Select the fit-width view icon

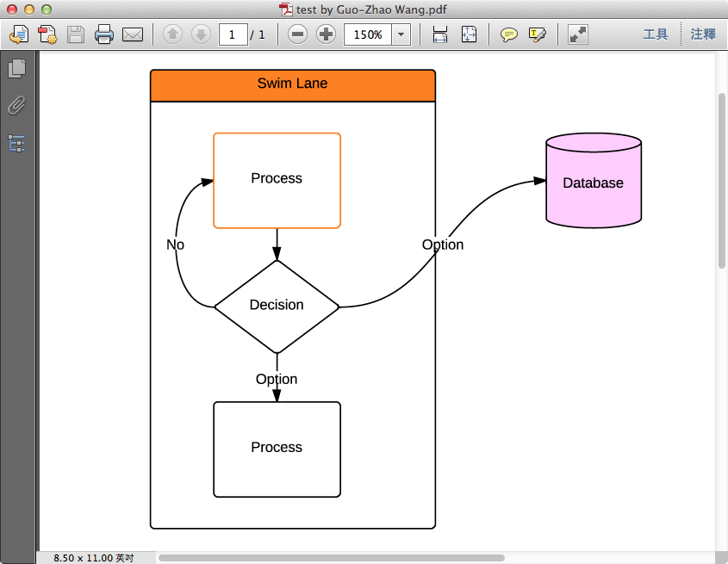point(439,34)
